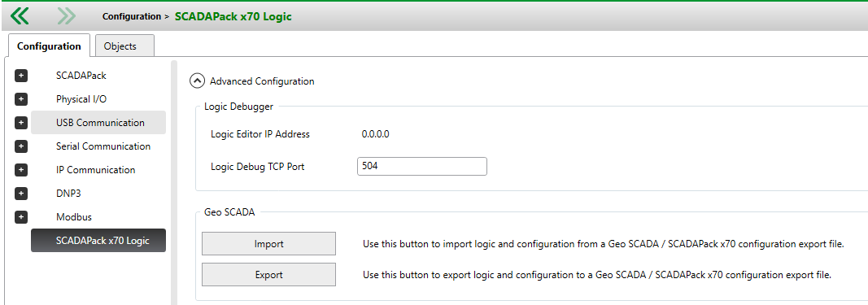The height and width of the screenshot is (305, 868).
Task: Expand the IP Communication node
Action: 20,170
